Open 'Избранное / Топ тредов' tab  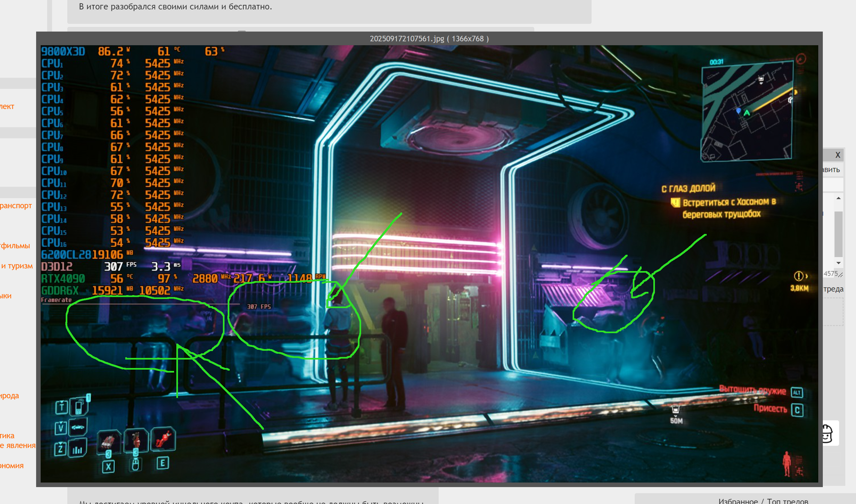coord(763,501)
